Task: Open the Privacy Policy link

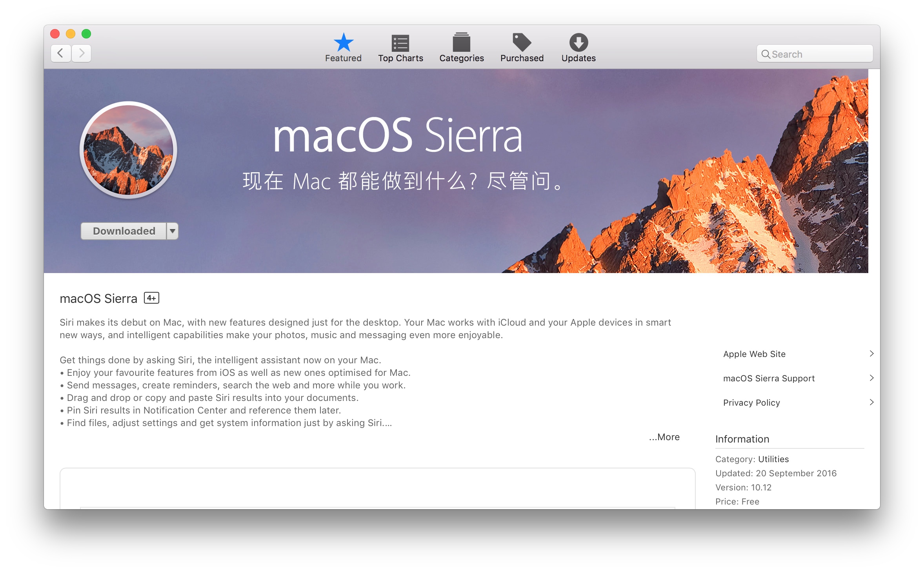Action: 751,403
